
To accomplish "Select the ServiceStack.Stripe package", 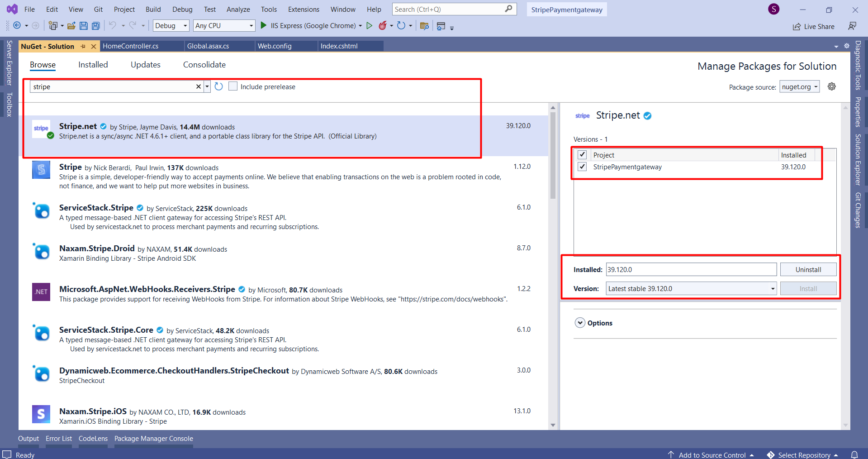I will 283,217.
